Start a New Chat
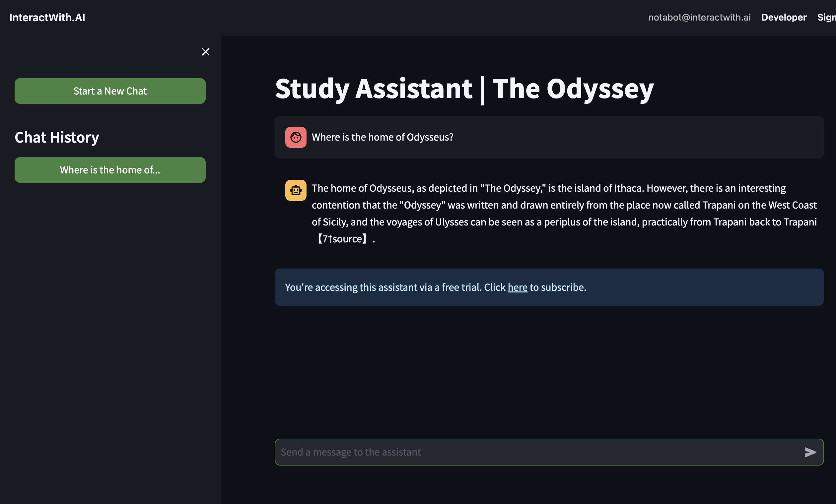836x504 pixels. (110, 91)
